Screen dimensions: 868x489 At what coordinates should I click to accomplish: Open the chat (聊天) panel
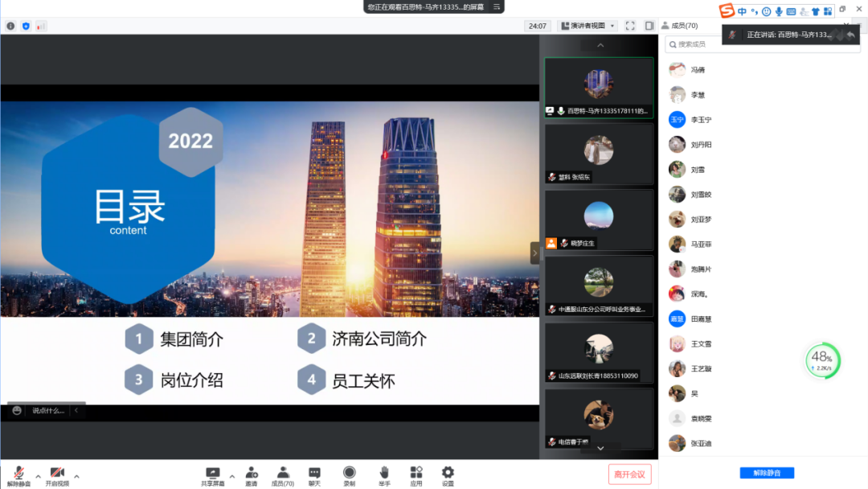click(314, 474)
